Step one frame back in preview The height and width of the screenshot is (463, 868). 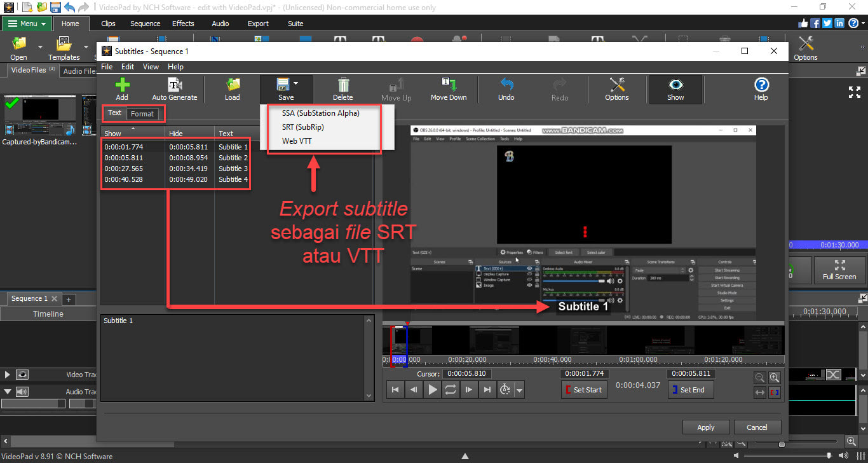coord(414,389)
